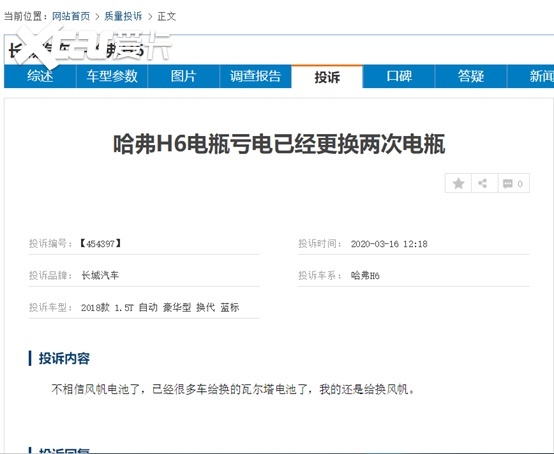
Task: Click the 投诉编号 label
Action: [x=51, y=243]
